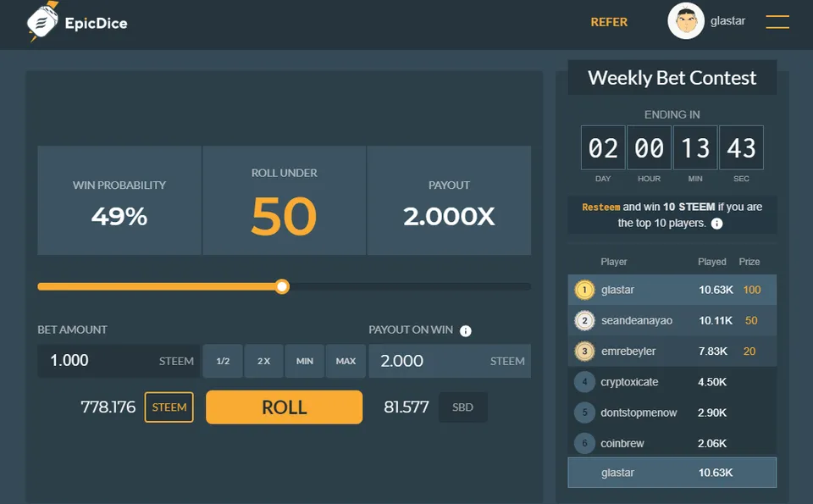The width and height of the screenshot is (813, 504).
Task: Click the Weekly Bet Contest heading
Action: point(672,78)
